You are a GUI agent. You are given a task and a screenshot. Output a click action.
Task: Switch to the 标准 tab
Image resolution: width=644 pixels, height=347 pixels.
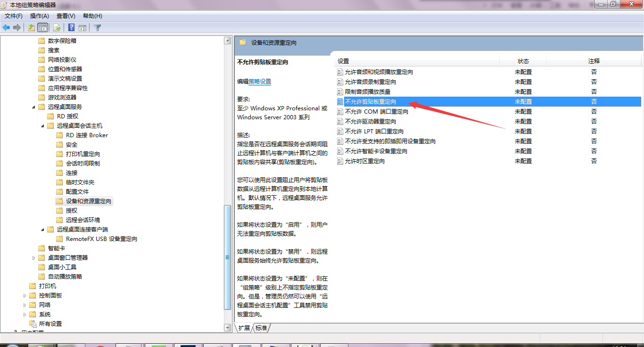coord(261,328)
